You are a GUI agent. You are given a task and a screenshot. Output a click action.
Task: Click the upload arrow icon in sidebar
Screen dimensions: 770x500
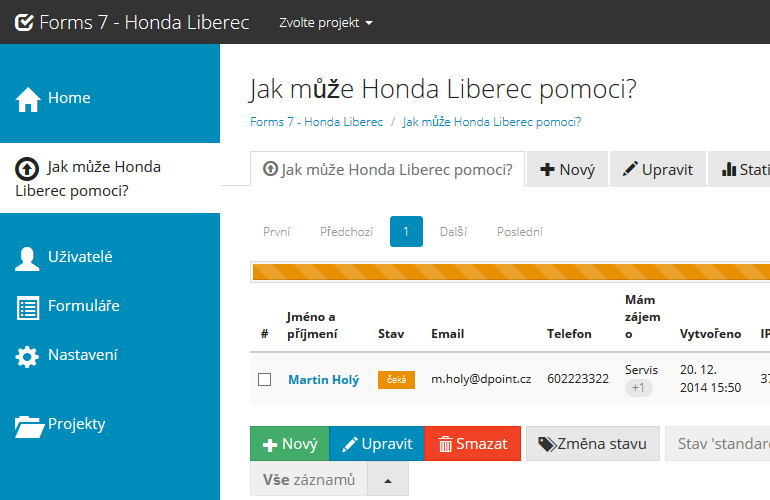pos(27,169)
